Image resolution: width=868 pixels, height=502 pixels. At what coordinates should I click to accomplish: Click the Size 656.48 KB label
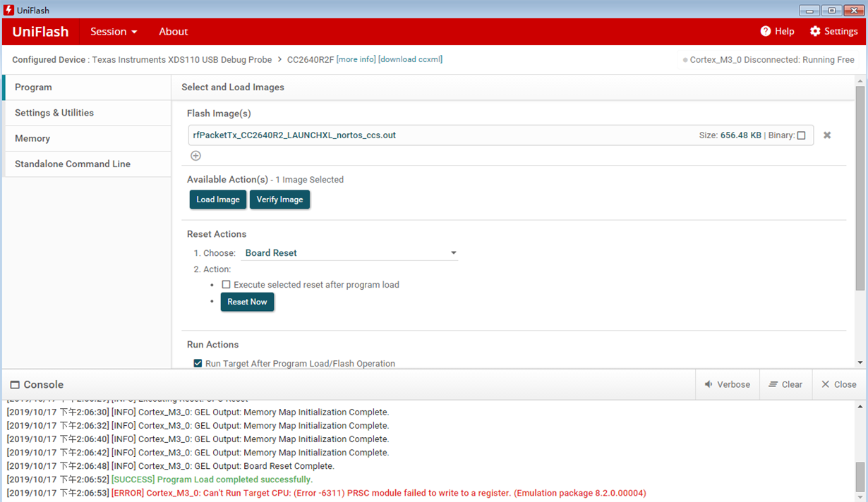(x=731, y=135)
